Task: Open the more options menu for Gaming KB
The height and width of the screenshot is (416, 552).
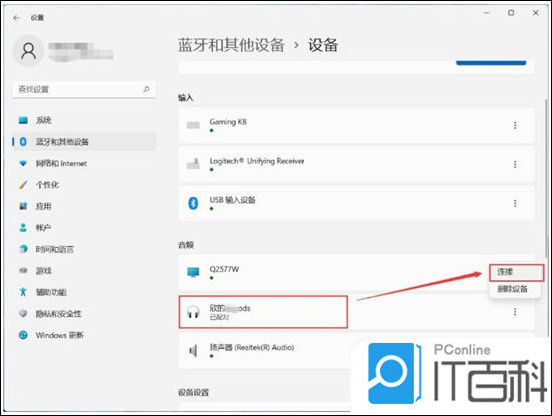Action: [515, 125]
